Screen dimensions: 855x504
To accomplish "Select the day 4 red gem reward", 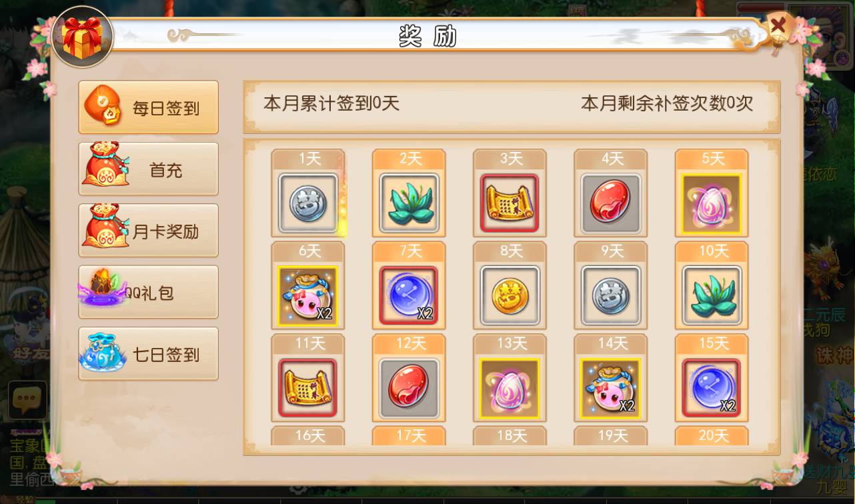I will [x=610, y=203].
